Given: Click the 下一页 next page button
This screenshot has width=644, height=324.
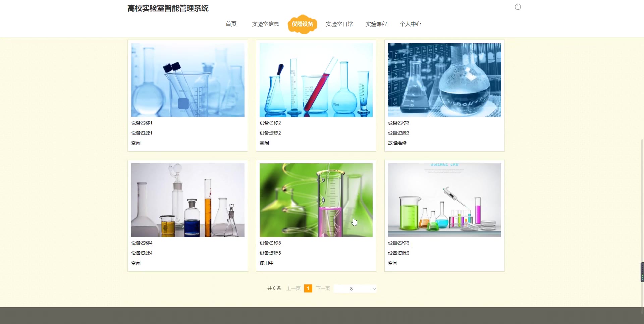Looking at the screenshot, I should [323, 288].
